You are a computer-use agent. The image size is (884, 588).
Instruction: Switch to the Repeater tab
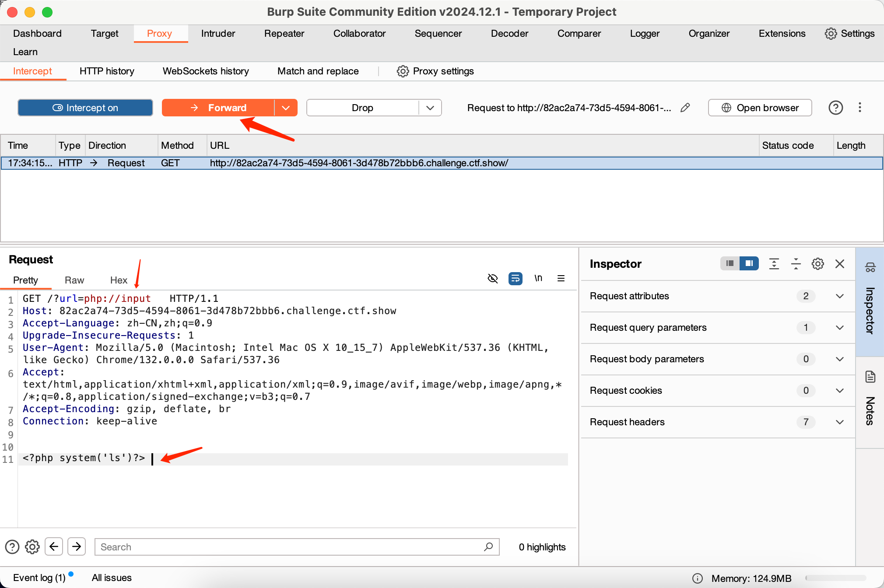pos(284,34)
